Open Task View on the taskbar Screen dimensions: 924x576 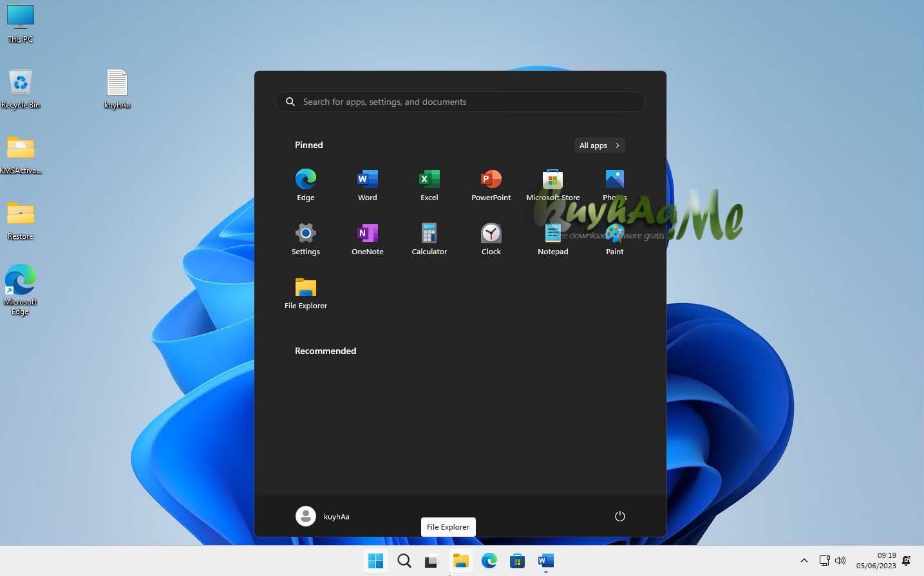click(x=432, y=561)
